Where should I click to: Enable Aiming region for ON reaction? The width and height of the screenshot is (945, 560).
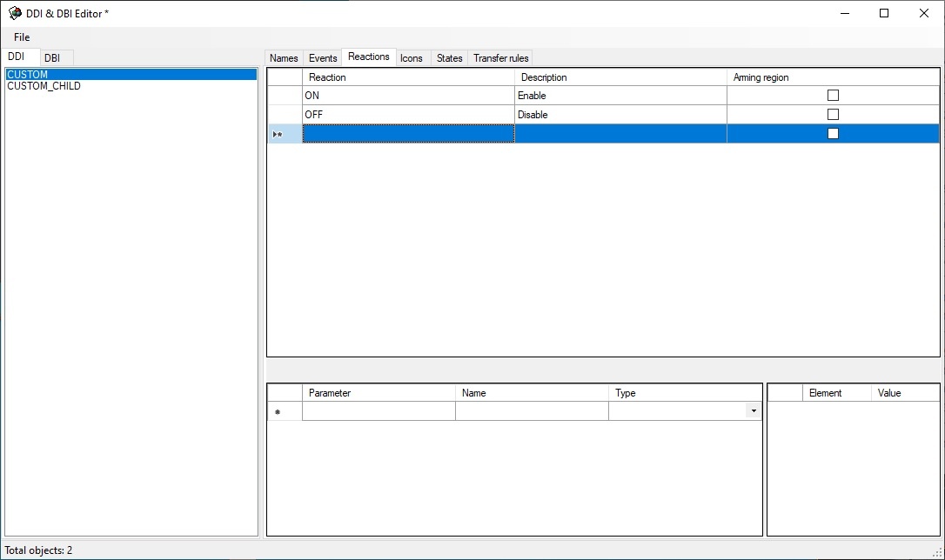point(833,96)
